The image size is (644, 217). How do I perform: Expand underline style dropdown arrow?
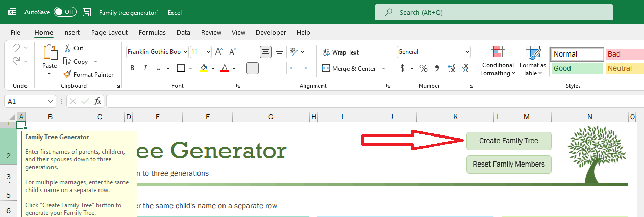pos(168,68)
